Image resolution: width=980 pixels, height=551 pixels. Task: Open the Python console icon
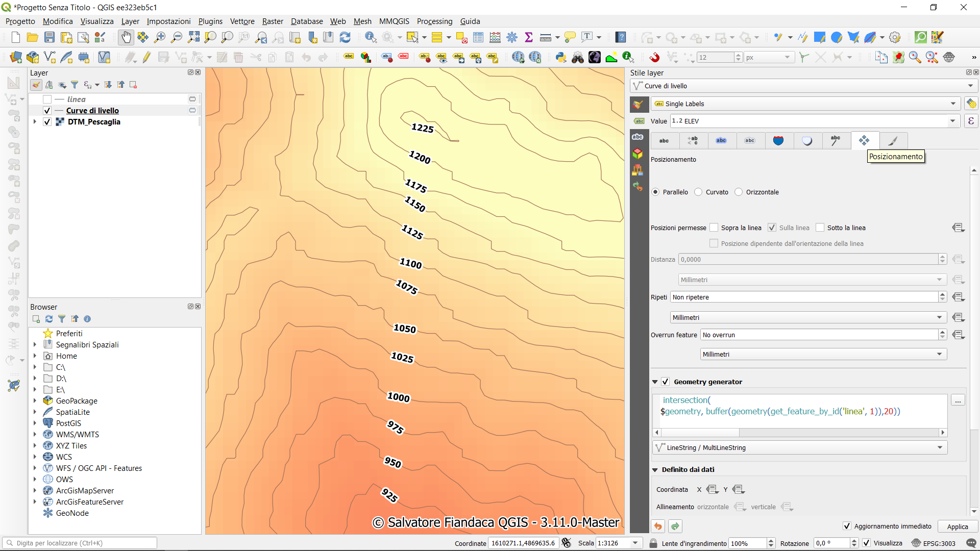tap(561, 57)
